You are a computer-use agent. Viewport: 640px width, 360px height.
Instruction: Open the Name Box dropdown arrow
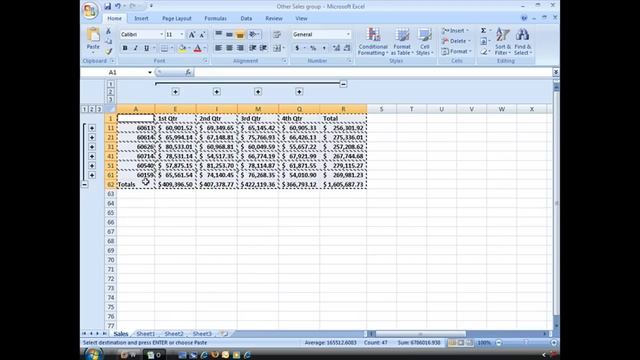pyautogui.click(x=150, y=72)
